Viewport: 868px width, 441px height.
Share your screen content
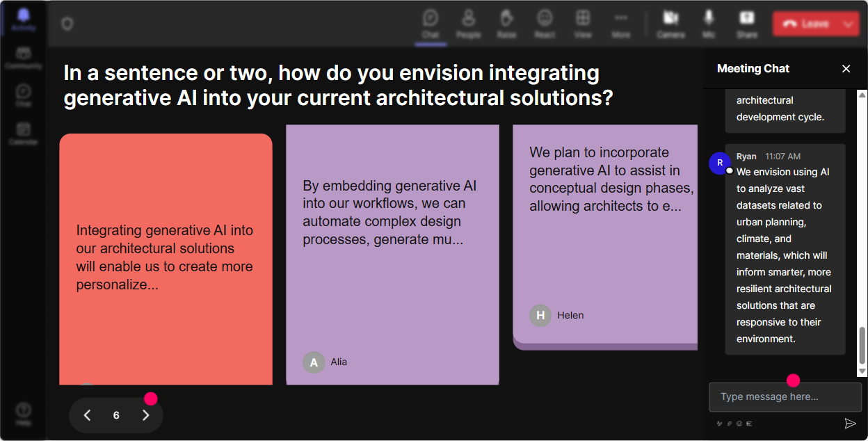(747, 24)
